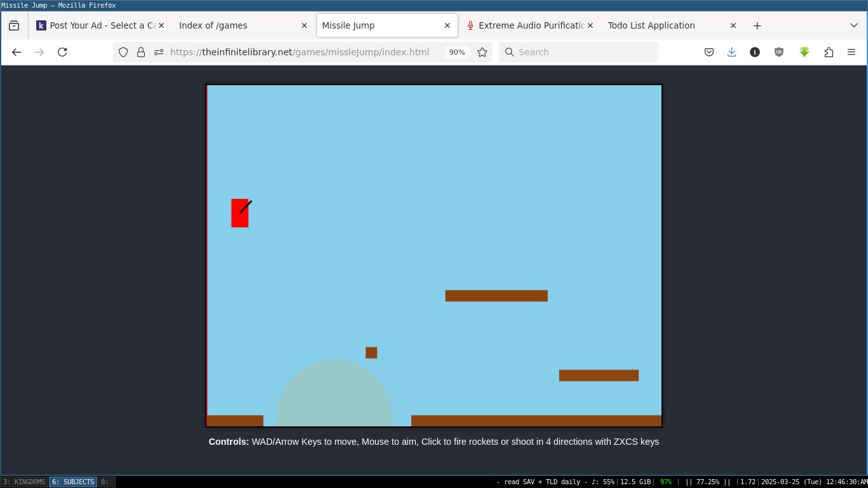868x488 pixels.
Task: Go back to the previous page
Action: click(17, 52)
